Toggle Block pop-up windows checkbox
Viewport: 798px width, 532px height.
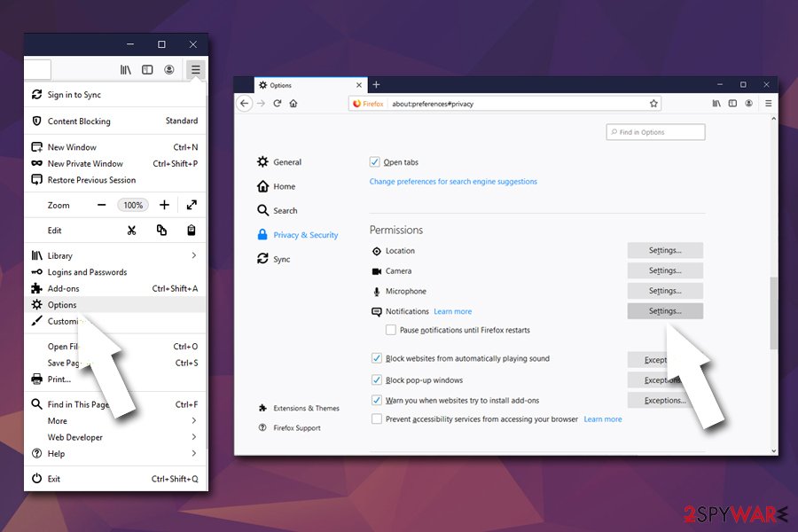click(377, 379)
